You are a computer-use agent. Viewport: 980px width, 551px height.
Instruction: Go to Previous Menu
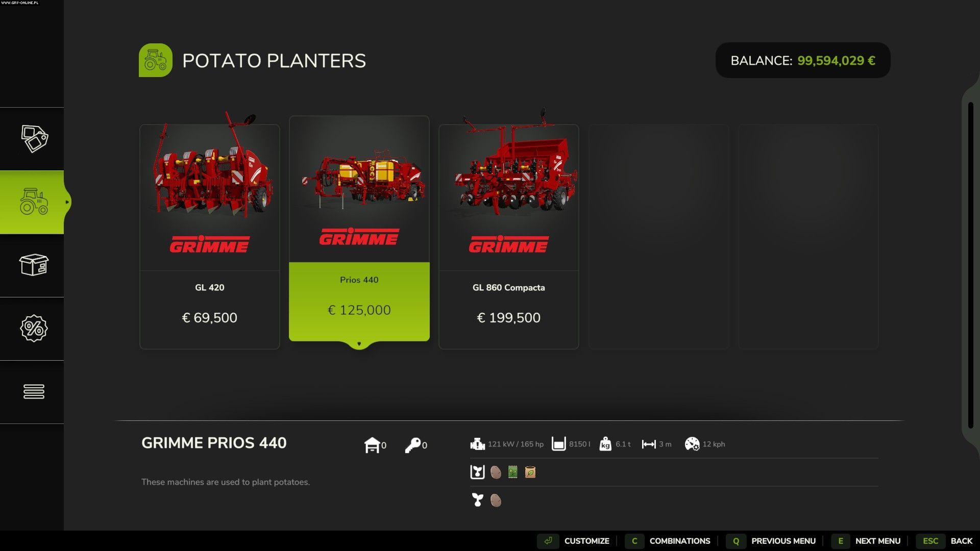click(771, 541)
